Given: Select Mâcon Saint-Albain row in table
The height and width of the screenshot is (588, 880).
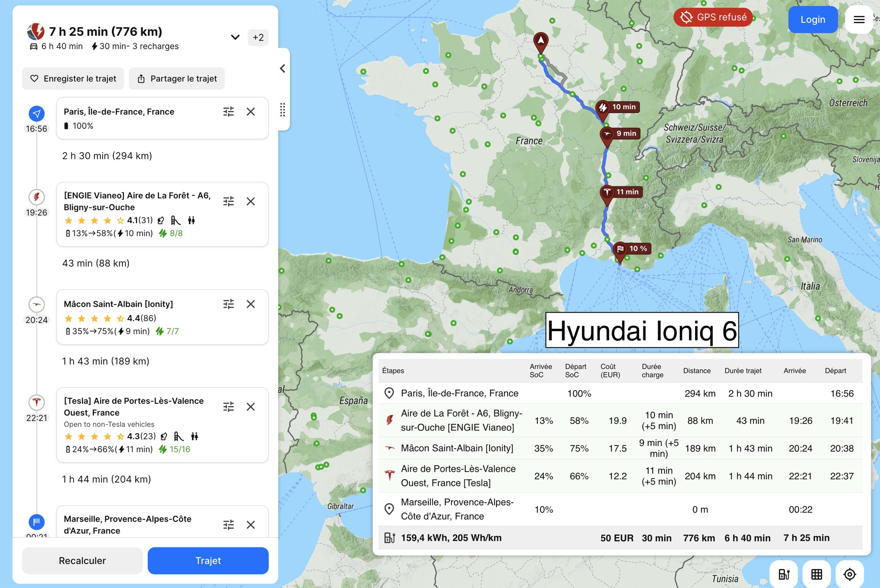Looking at the screenshot, I should pos(620,448).
